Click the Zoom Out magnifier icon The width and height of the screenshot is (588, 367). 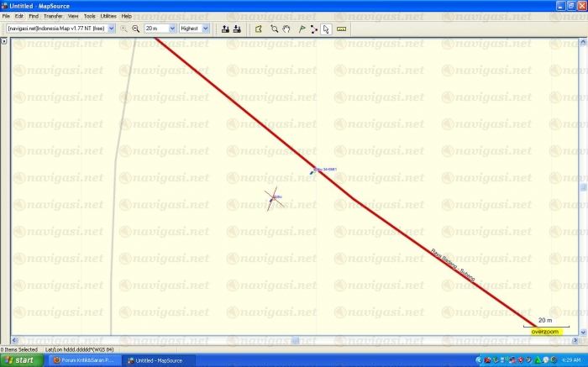point(135,28)
